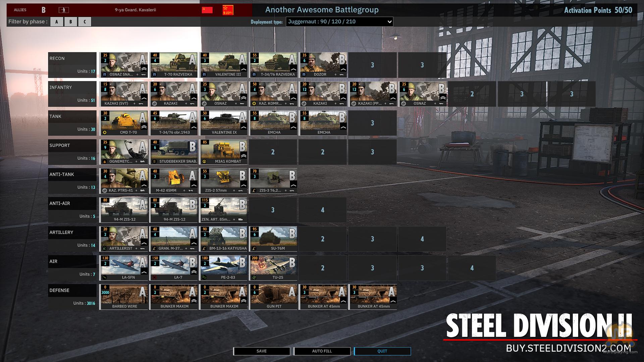Image resolution: width=644 pixels, height=362 pixels.
Task: Select the Barbed Wire defense card
Action: click(x=124, y=297)
